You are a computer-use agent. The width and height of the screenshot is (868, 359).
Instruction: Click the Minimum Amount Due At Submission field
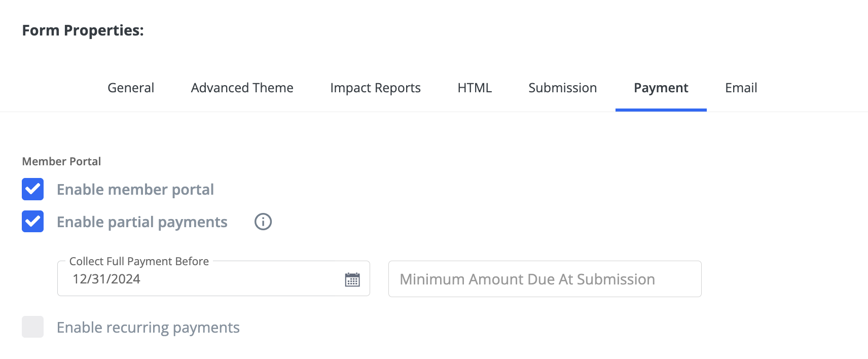[x=545, y=279]
